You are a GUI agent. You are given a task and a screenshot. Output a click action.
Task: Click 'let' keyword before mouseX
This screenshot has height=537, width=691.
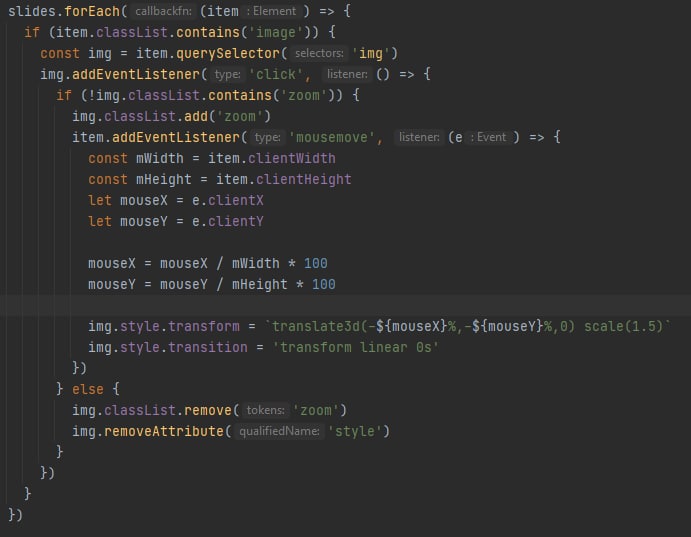(100, 200)
